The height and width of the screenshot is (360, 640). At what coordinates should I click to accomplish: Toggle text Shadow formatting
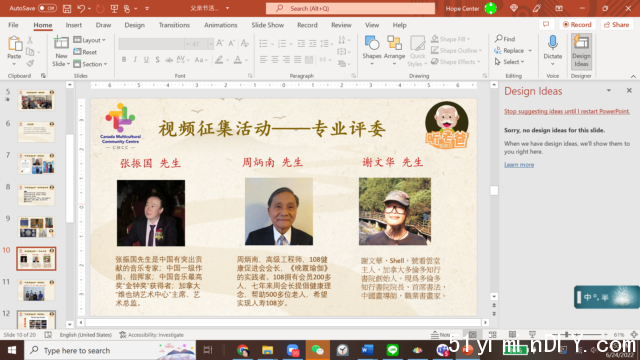click(158, 60)
